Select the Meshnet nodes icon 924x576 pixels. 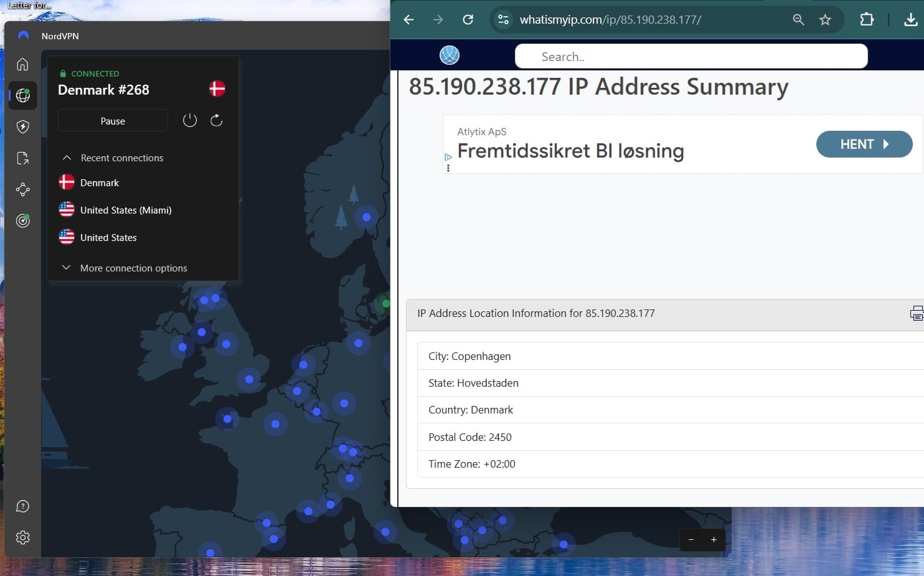click(x=22, y=189)
